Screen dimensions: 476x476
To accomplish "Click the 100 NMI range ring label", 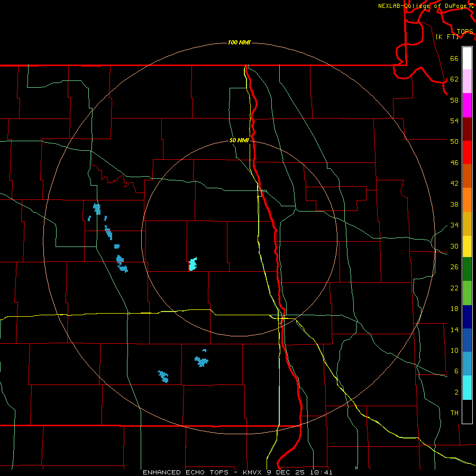I will pos(239,42).
